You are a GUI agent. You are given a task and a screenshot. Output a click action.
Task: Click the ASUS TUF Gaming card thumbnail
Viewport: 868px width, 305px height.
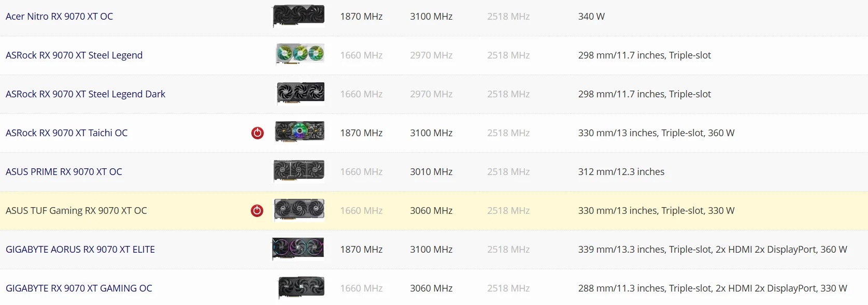click(299, 210)
